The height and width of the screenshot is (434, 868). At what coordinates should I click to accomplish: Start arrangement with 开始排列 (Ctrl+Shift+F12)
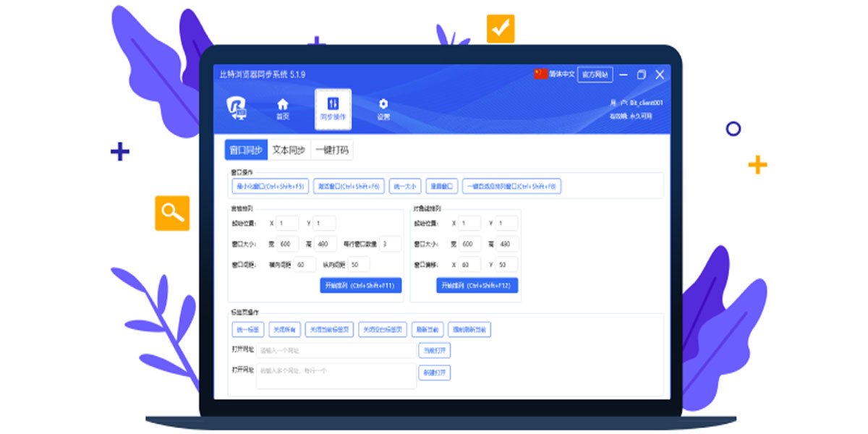477,285
